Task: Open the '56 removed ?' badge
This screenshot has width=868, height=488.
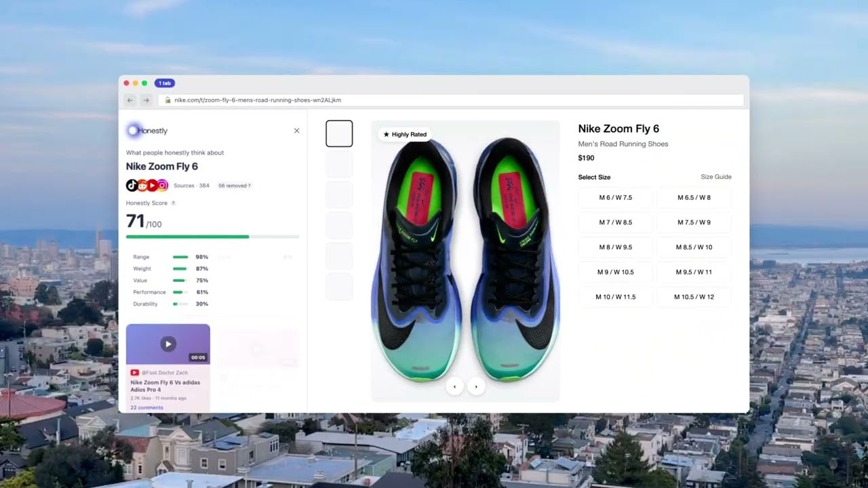Action: 234,186
